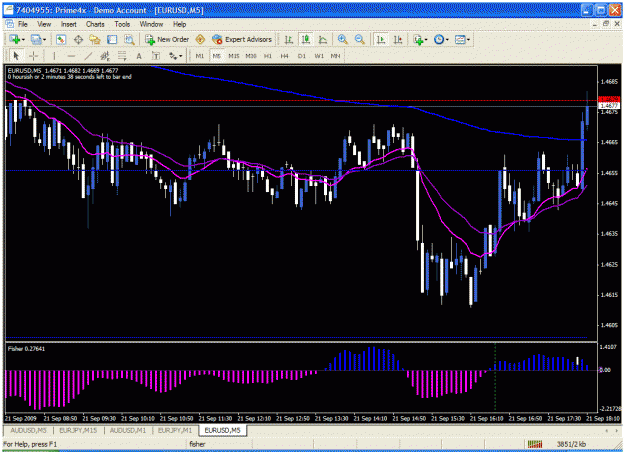Expand the Periods dropdown arrow
This screenshot has height=452, width=625.
(447, 39)
